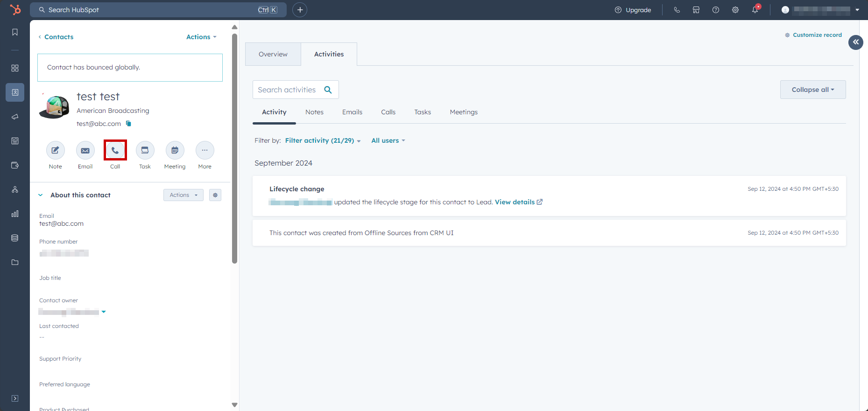
Task: Open the All users filter dropdown
Action: (x=388, y=140)
